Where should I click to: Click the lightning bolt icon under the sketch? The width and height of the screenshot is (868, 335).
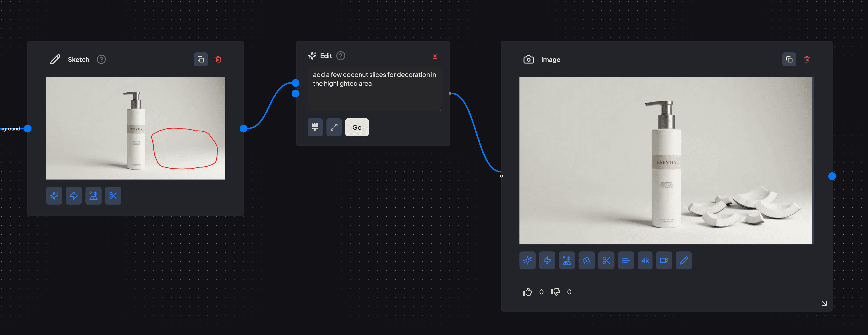(x=73, y=196)
